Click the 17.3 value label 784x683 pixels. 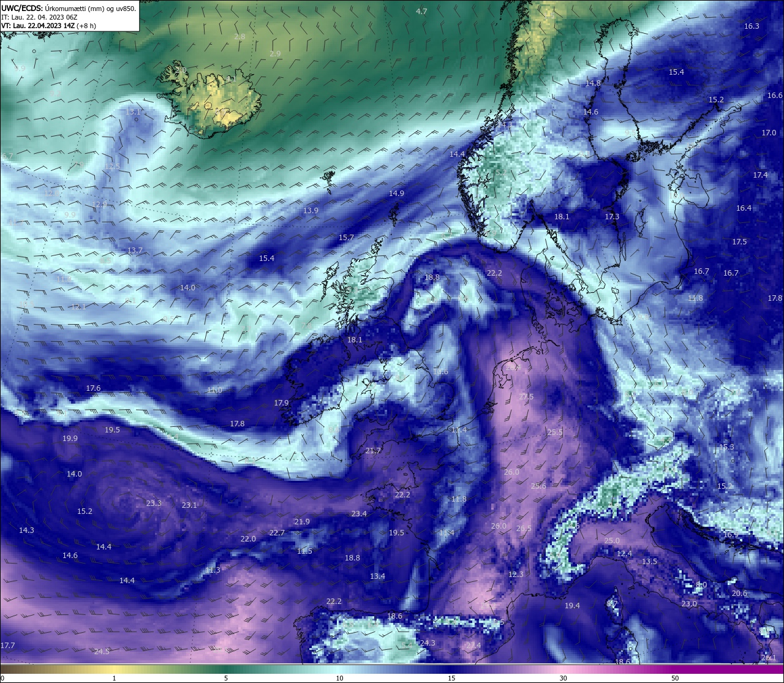point(612,217)
